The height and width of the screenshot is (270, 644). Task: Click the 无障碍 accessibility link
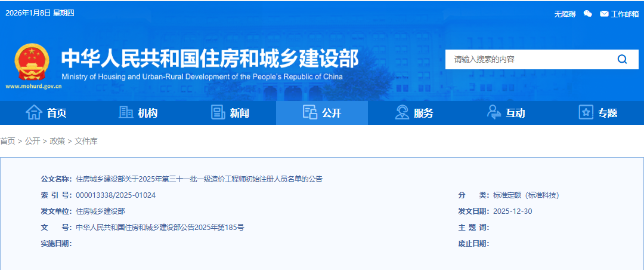point(565,14)
